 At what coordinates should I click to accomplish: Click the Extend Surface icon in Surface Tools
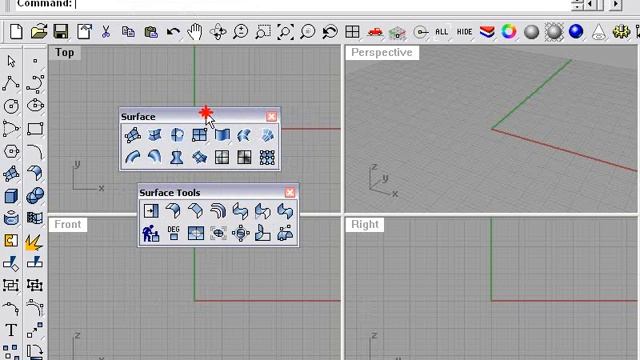[151, 211]
